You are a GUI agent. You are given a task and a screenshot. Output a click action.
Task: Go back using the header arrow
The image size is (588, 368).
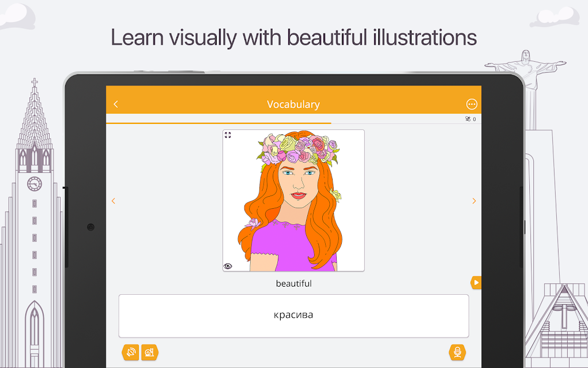115,104
